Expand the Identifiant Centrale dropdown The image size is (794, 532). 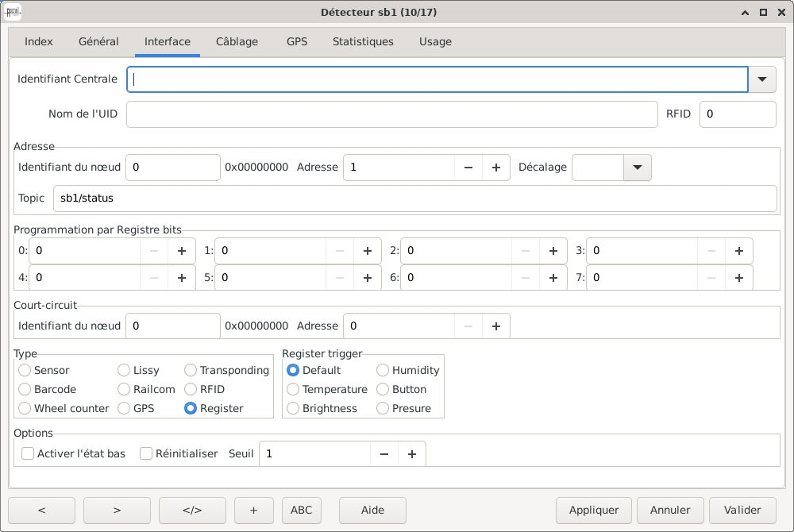[762, 79]
